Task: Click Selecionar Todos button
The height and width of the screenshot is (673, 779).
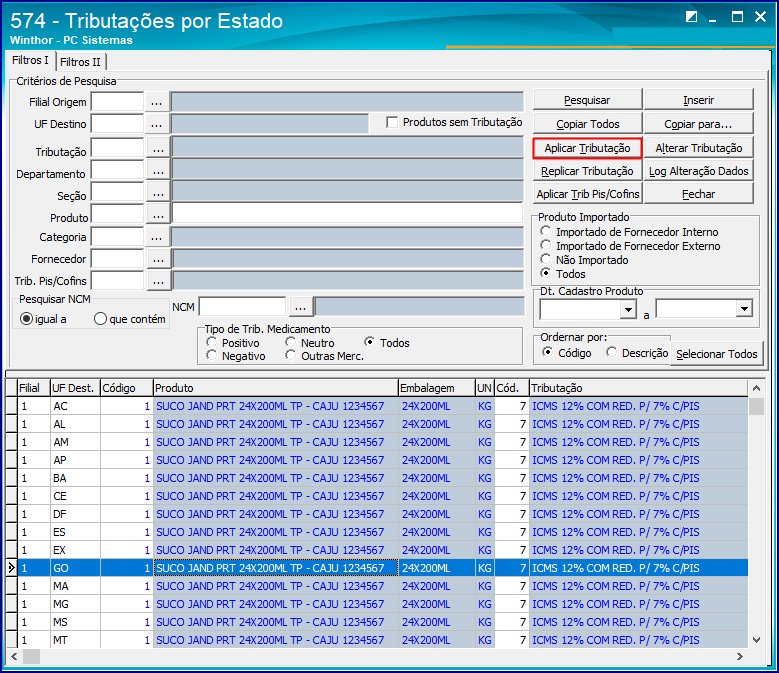Action: (x=716, y=354)
